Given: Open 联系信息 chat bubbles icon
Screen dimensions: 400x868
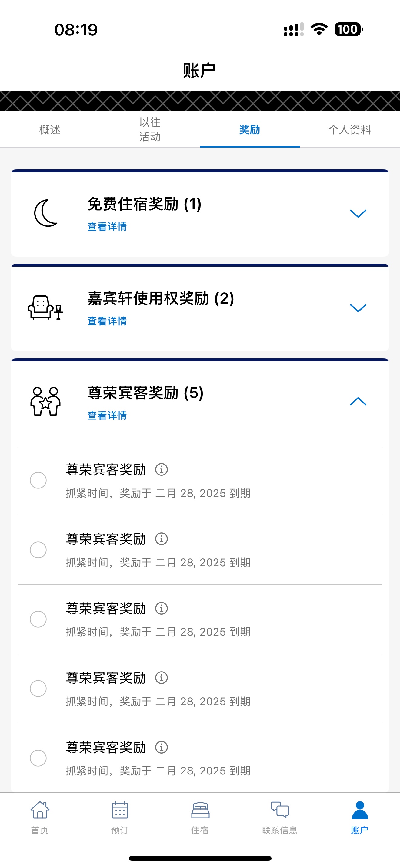Looking at the screenshot, I should [280, 810].
